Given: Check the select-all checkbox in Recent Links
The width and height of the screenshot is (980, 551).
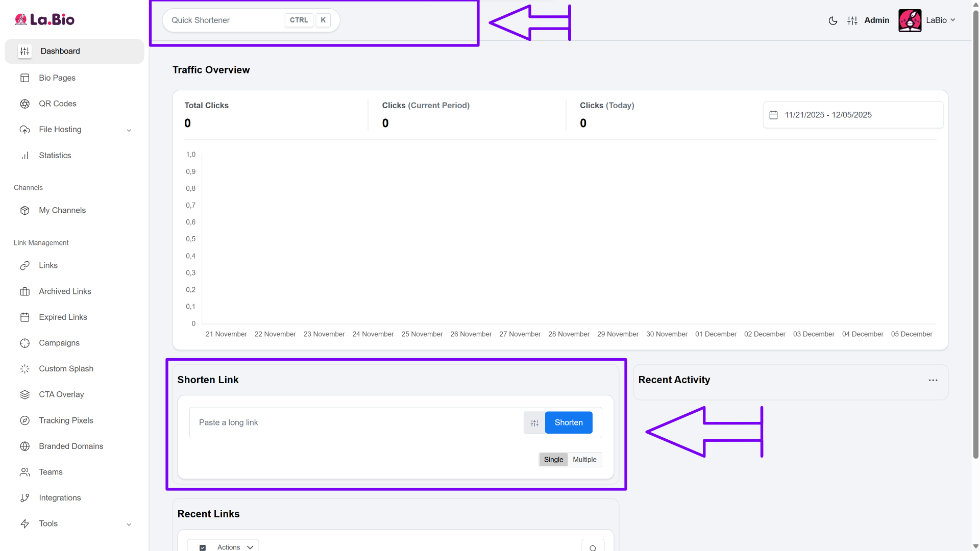Looking at the screenshot, I should [x=203, y=547].
